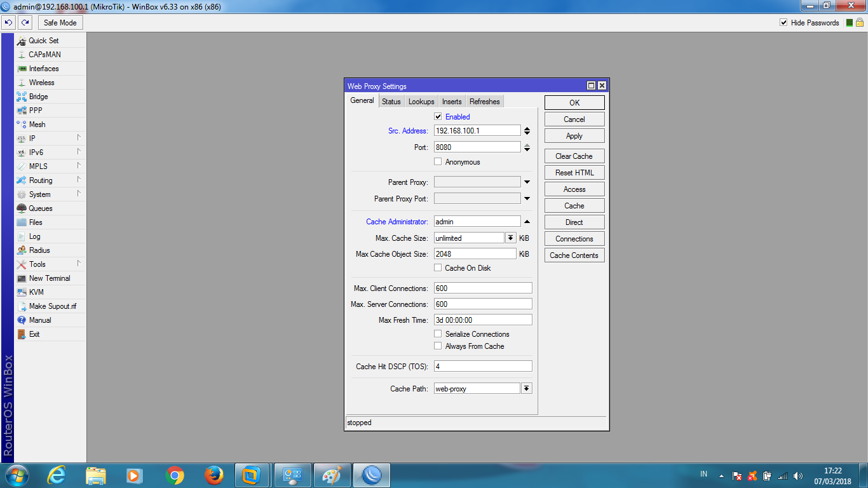Viewport: 868px width, 488px height.
Task: Open Max. Cache Size dropdown
Action: (510, 238)
